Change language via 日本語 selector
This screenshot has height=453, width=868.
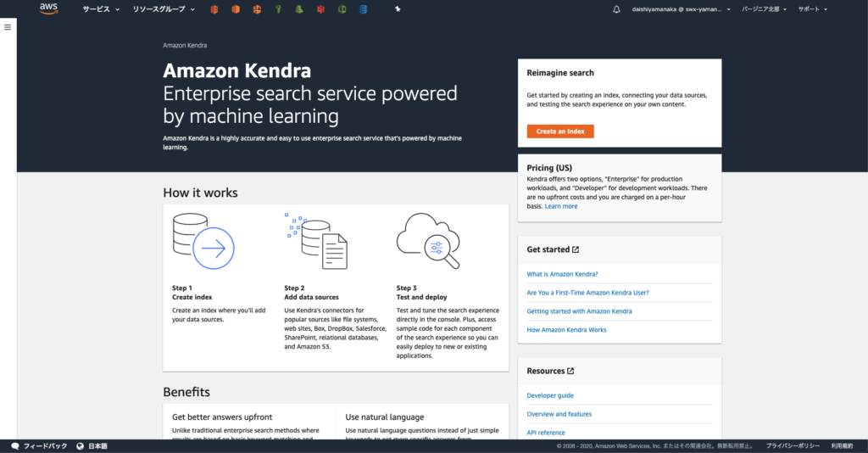click(x=92, y=446)
